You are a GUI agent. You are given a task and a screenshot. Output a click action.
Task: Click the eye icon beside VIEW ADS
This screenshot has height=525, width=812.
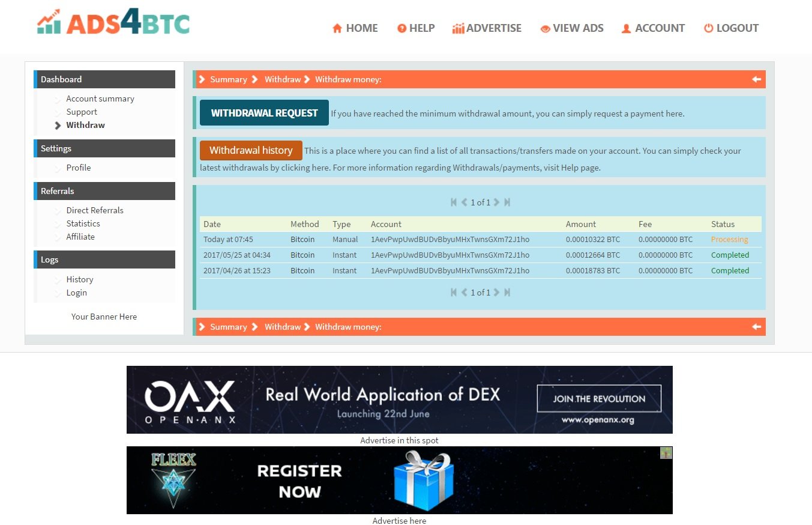546,28
